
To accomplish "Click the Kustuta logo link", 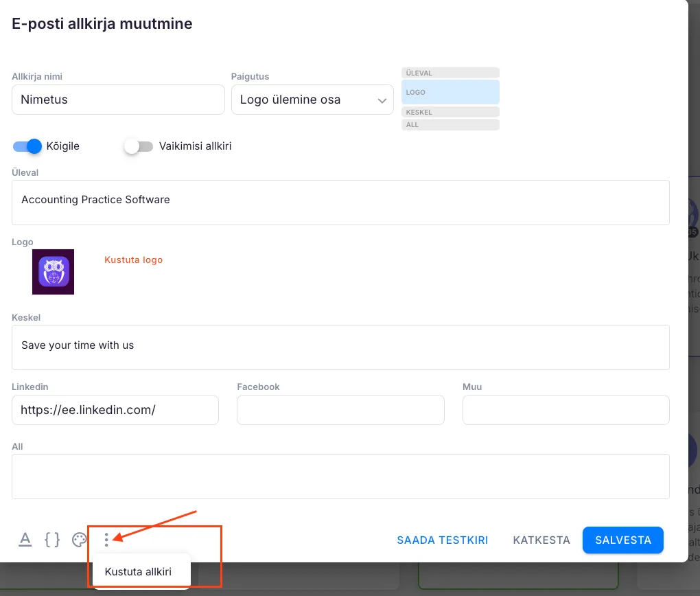I will click(133, 260).
